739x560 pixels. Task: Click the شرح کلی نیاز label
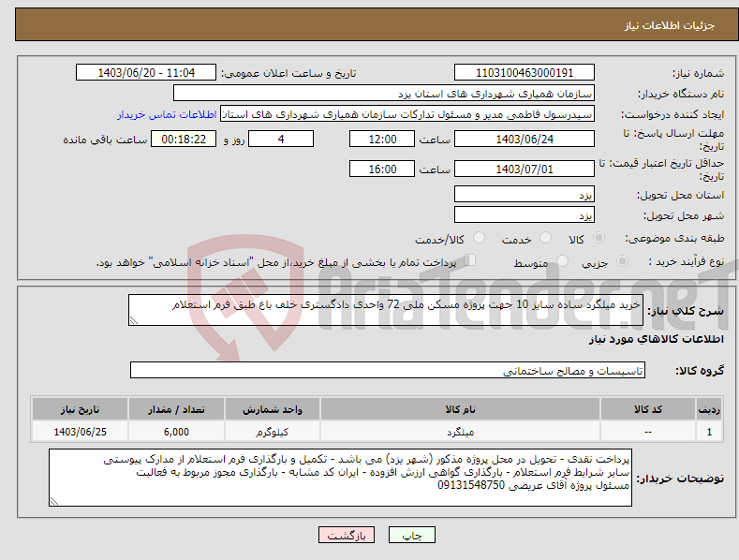686,311
